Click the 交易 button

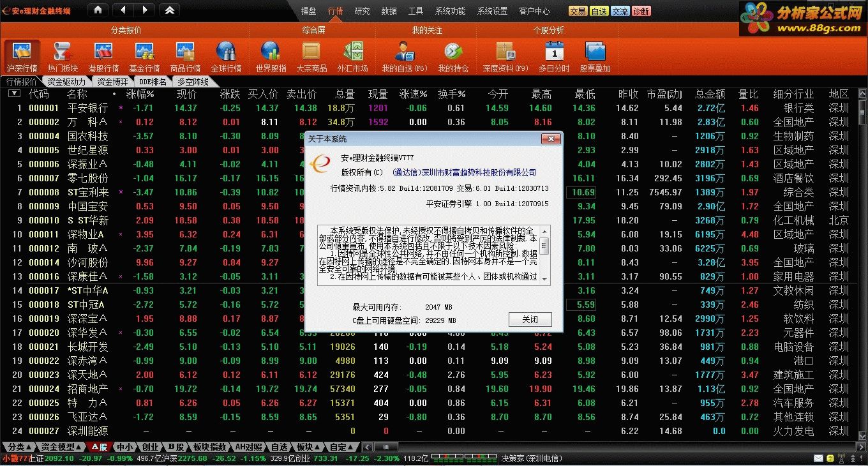[x=578, y=11]
